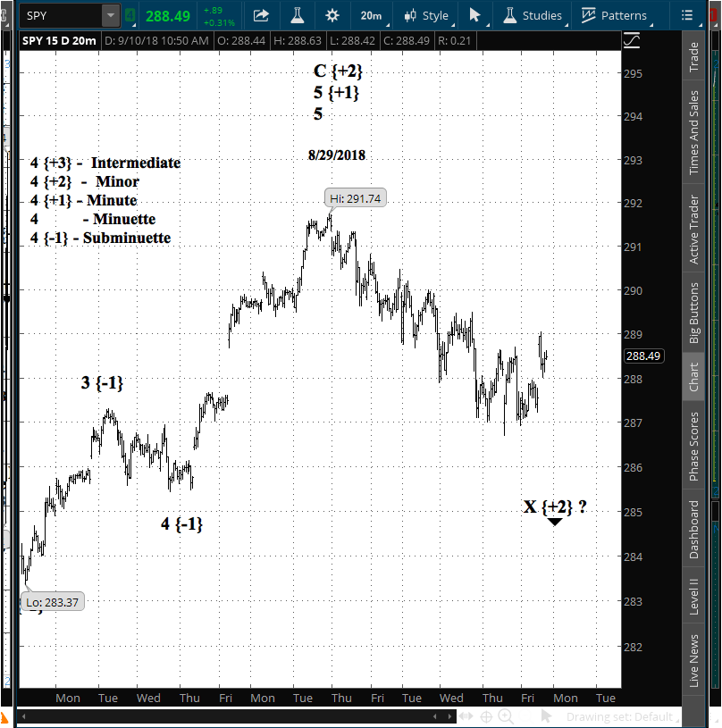
Task: Click the share chart icon
Action: [x=261, y=15]
